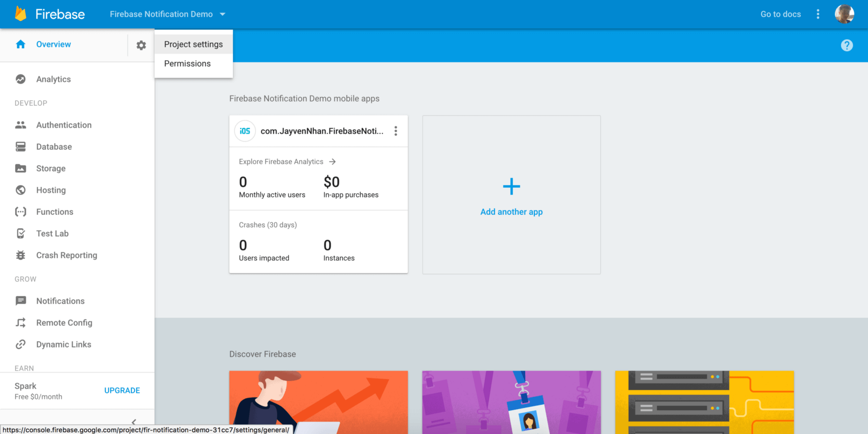Click Add another app link
This screenshot has height=434, width=868.
tap(512, 212)
